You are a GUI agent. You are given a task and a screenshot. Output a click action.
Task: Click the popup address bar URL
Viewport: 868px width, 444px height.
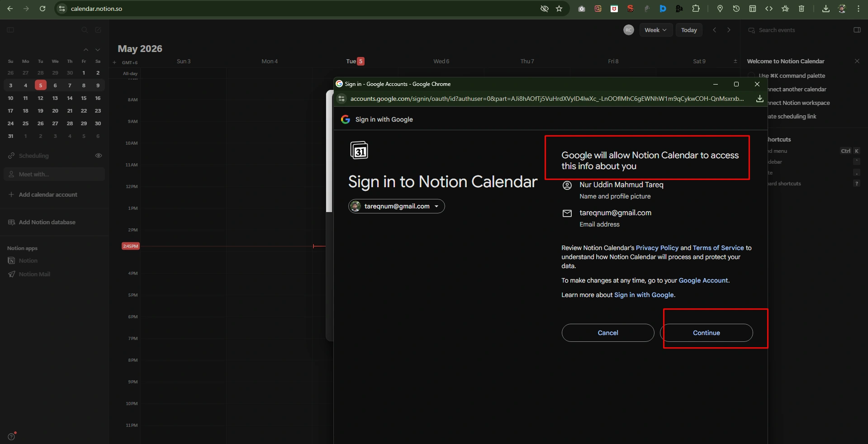(x=547, y=99)
